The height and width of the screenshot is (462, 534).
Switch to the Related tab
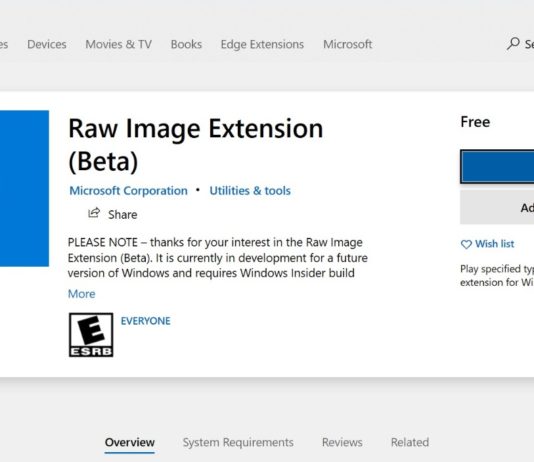click(410, 442)
